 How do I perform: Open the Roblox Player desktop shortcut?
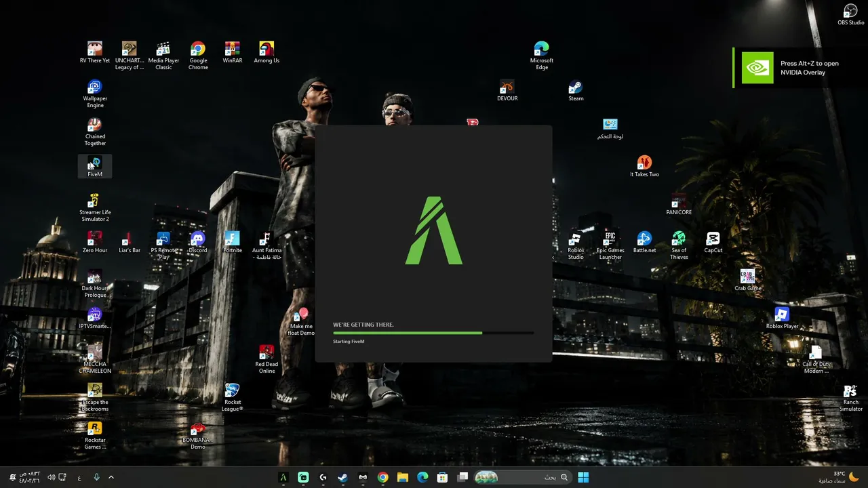(x=783, y=318)
